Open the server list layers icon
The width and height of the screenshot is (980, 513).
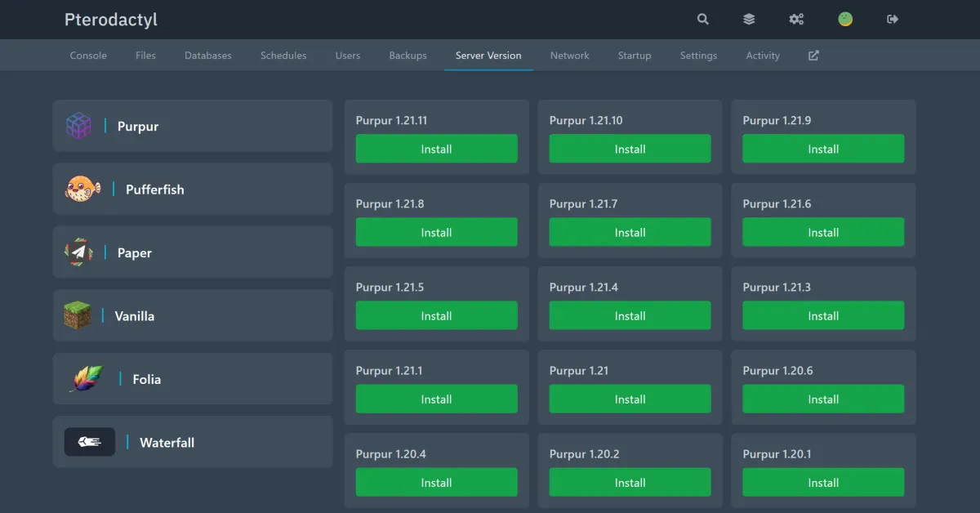(x=749, y=20)
